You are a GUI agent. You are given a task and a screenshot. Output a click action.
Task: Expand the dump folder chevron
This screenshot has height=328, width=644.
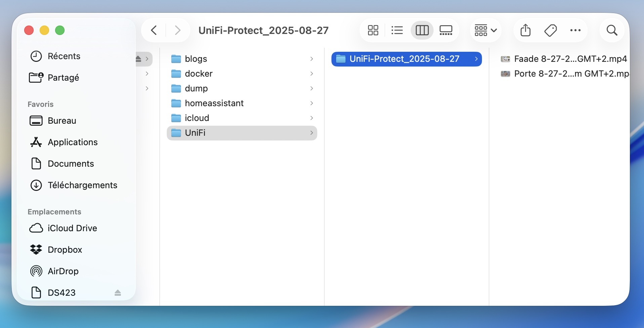pyautogui.click(x=312, y=88)
